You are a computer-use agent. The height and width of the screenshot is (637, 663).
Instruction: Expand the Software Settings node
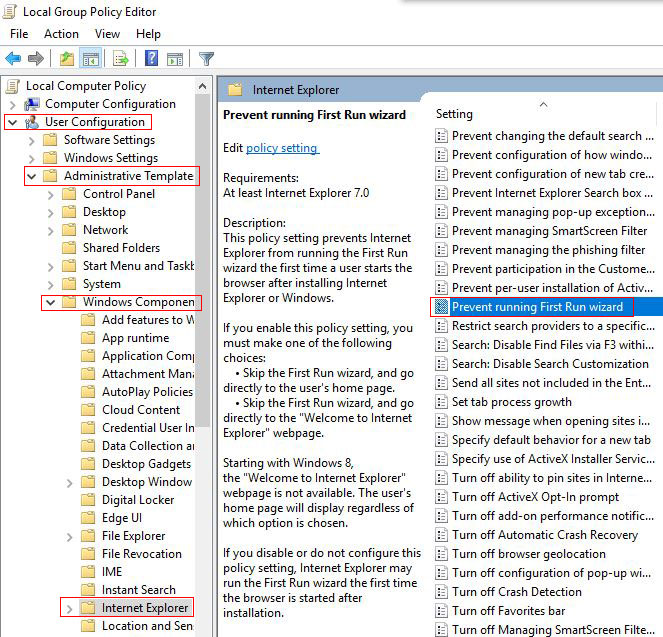click(x=32, y=141)
